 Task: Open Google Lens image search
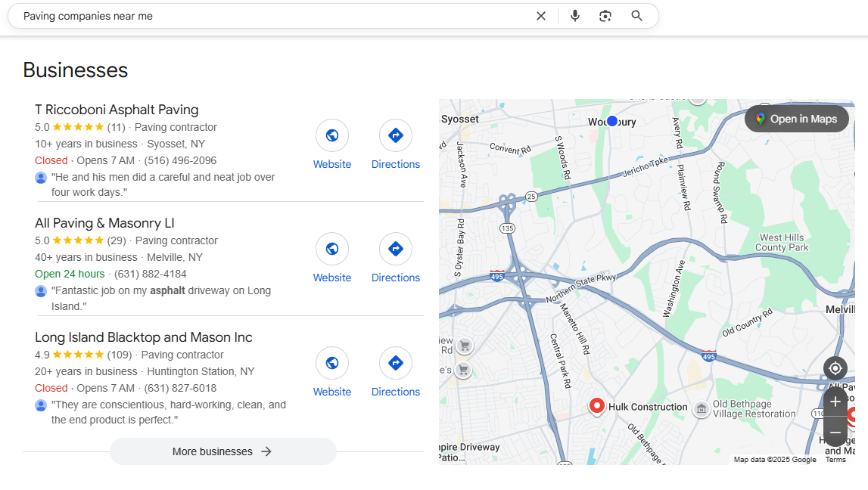coord(605,16)
